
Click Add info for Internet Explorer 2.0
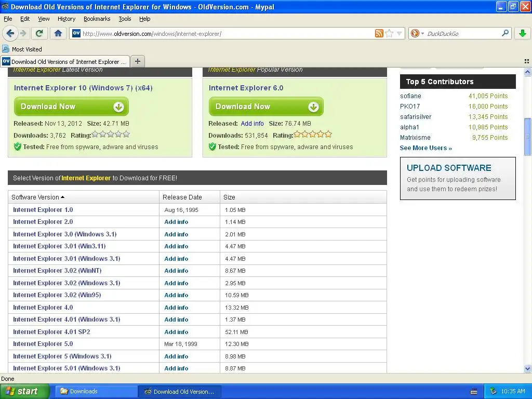[x=176, y=222]
